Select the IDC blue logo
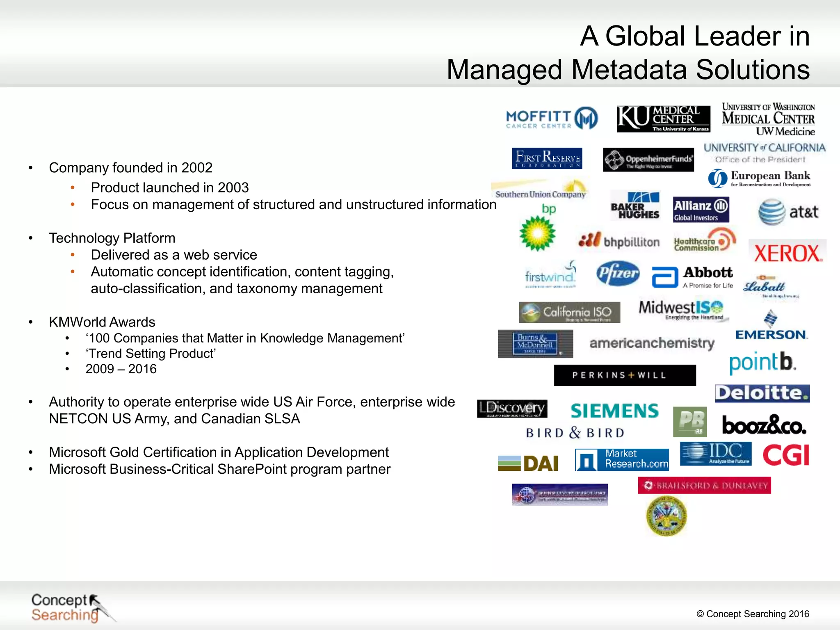The image size is (840, 630). [x=716, y=454]
